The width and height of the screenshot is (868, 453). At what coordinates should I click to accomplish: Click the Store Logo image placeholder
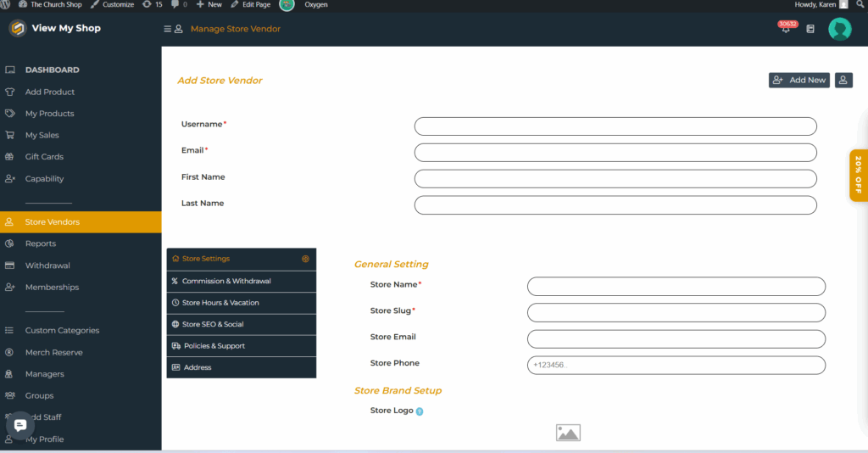coord(568,433)
